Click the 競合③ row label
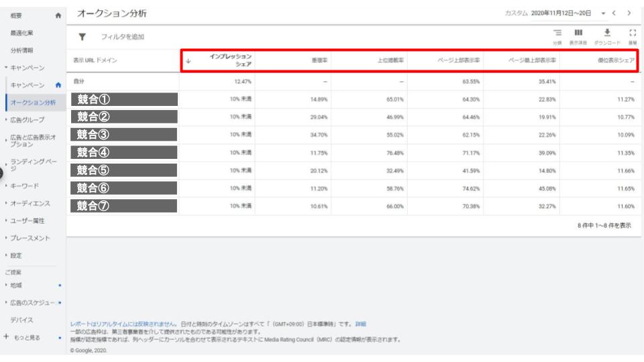The height and width of the screenshot is (362, 644). pos(124,135)
